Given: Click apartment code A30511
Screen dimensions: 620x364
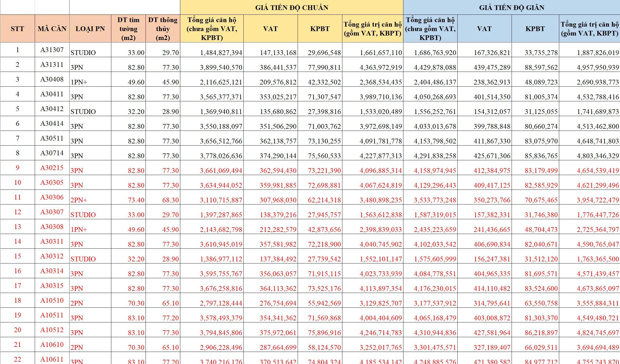Looking at the screenshot, I should click(52, 138).
